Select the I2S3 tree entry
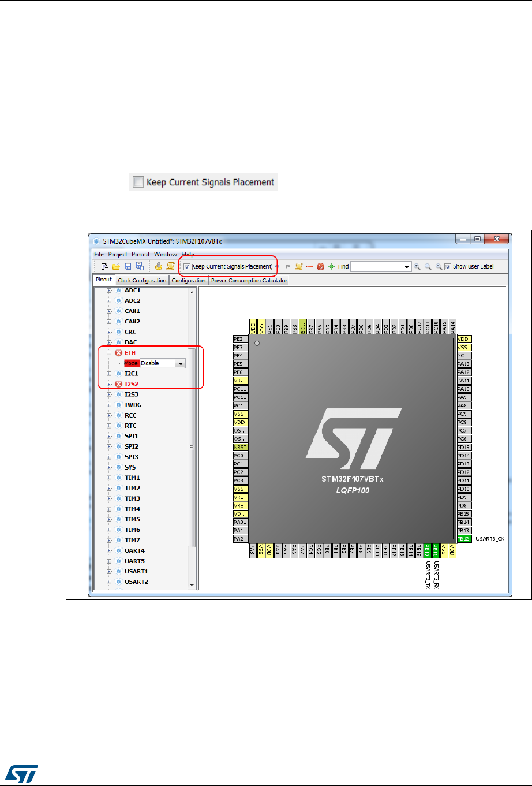Screen dimensions: 532x786 click(x=132, y=394)
